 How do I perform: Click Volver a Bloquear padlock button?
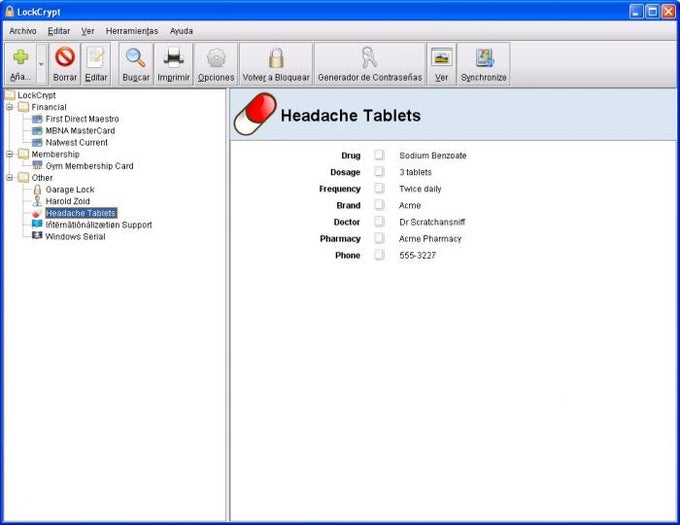pos(276,64)
